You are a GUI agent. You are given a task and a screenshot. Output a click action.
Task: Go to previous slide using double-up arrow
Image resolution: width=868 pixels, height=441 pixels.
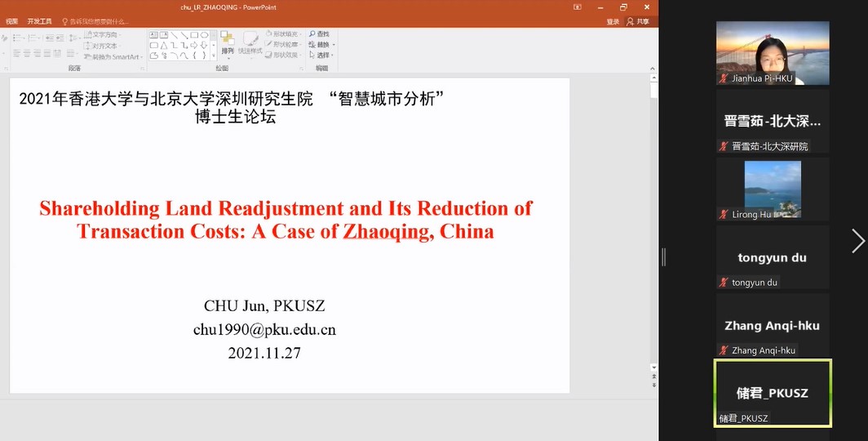click(x=653, y=376)
